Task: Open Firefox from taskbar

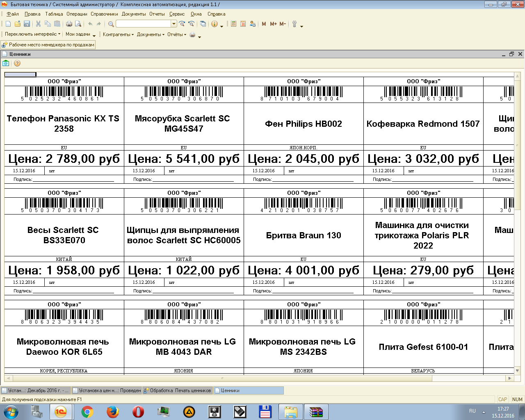Action: coord(113,412)
